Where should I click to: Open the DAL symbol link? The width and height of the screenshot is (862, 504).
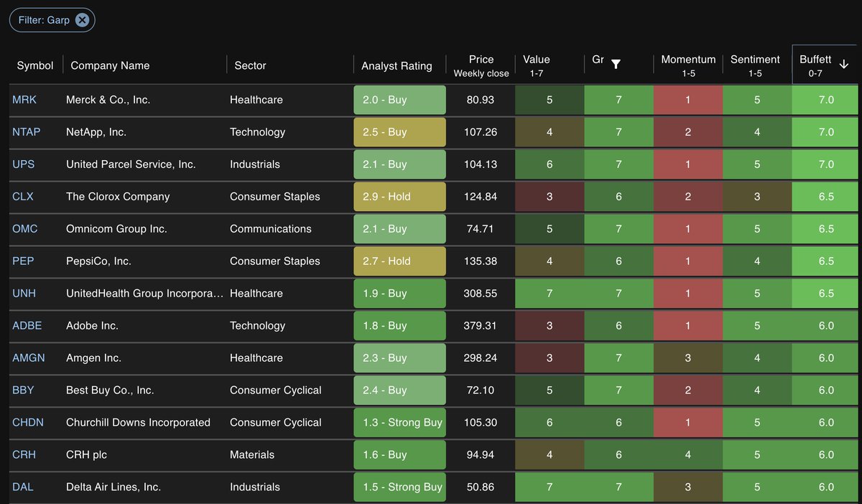coord(23,487)
